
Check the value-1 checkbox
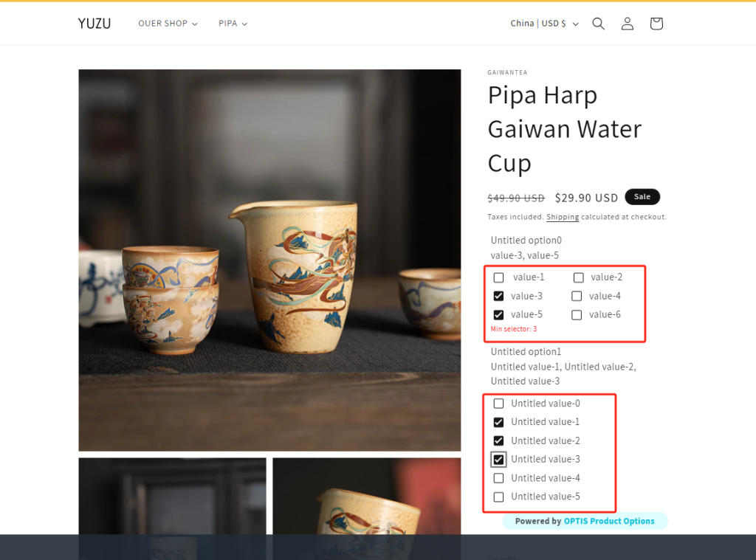498,277
